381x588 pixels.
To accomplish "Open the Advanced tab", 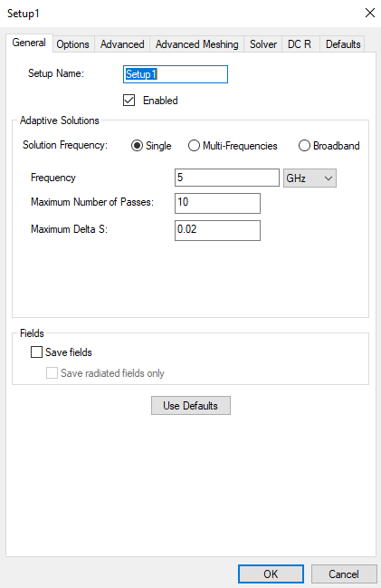I will point(122,44).
